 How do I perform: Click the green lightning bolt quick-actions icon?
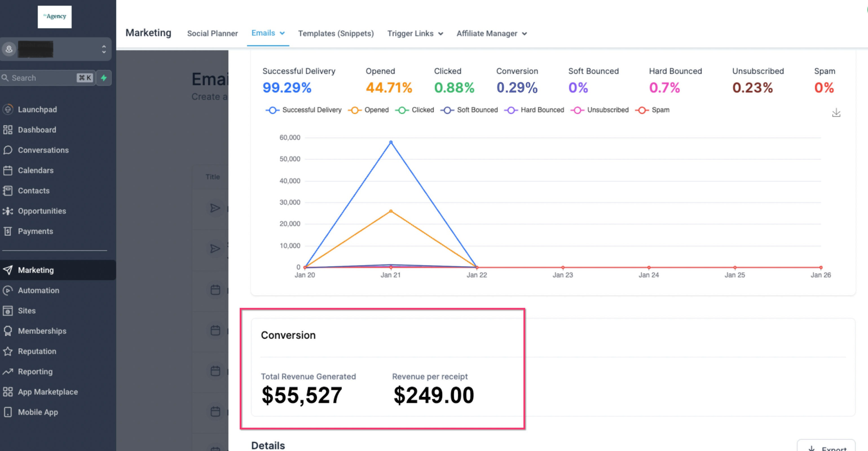[x=104, y=78]
